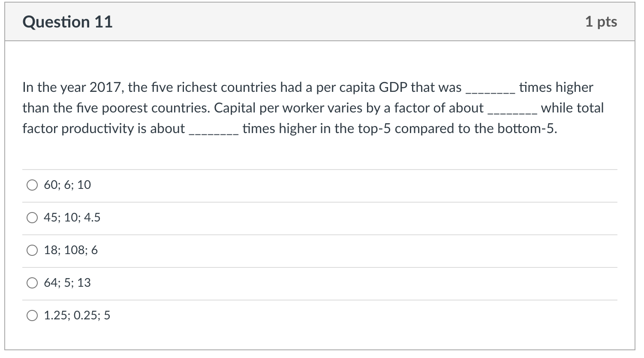Click the gray question header bar
644x358 pixels.
(322, 21)
